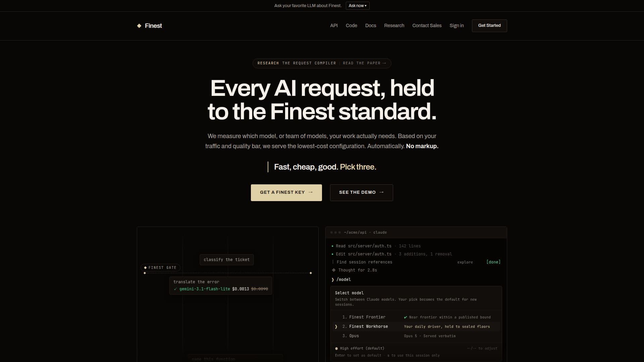
Task: Click the 'explore' label in terminal
Action: pos(465,262)
